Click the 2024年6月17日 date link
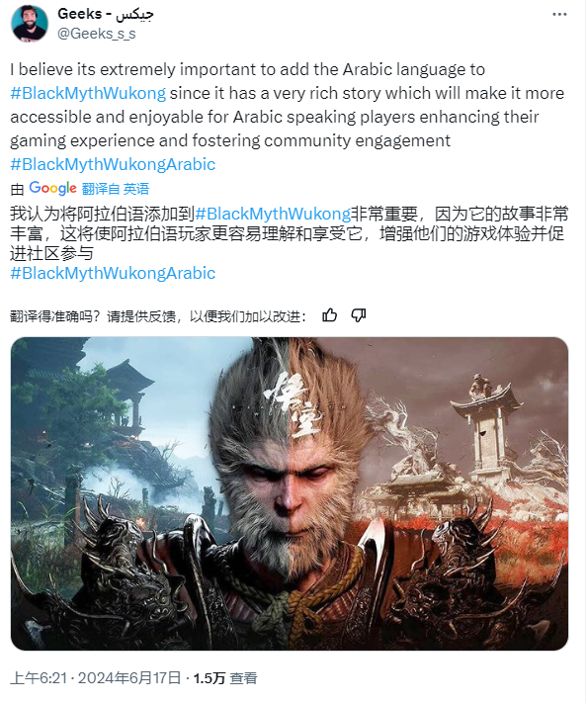Image resolution: width=588 pixels, height=703 pixels. coord(129,678)
